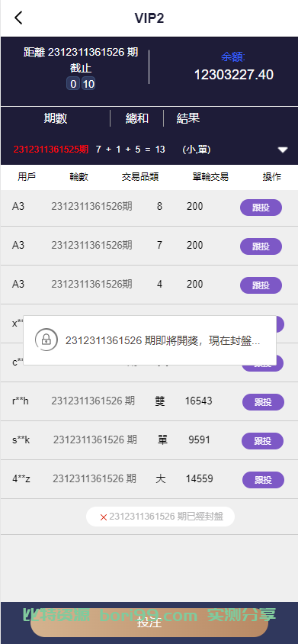Image resolution: width=298 pixels, height=644 pixels.
Task: Click the 2312311361526 期已經封盤 notice
Action: (x=166, y=517)
